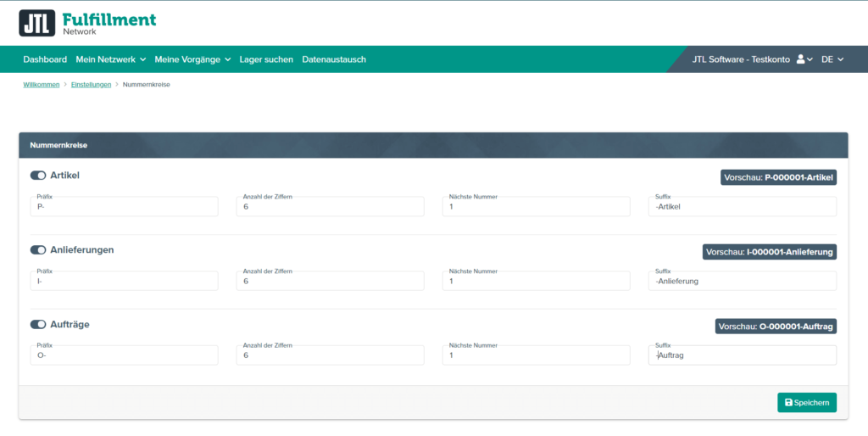868x436 pixels.
Task: Click the Vorschau P-000001-Artikel badge
Action: 778,177
